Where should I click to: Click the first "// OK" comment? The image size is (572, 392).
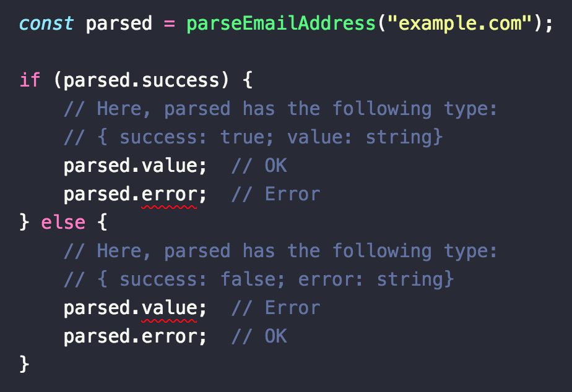pos(259,166)
